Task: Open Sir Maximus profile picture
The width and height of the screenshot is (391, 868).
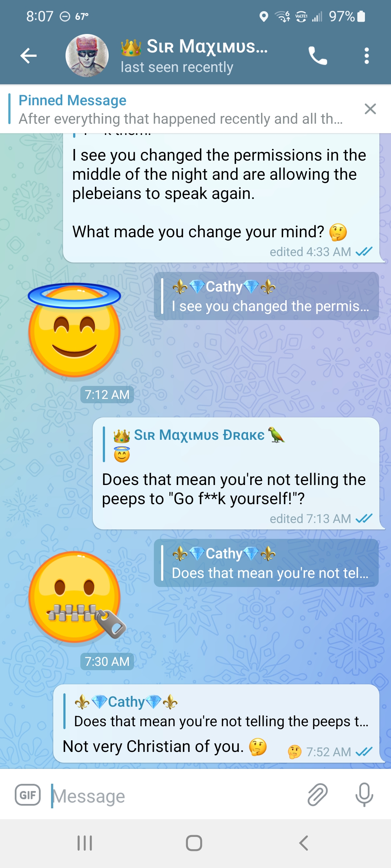Action: (87, 56)
